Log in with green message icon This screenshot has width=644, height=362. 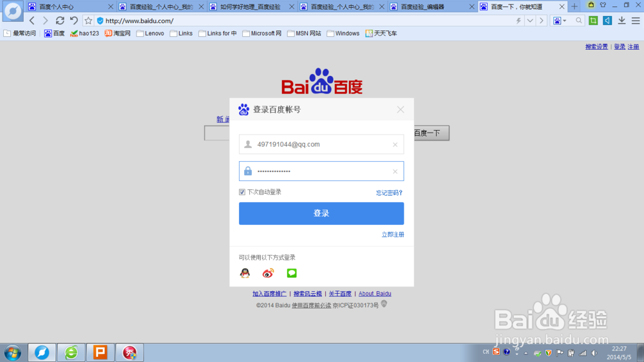[292, 273]
